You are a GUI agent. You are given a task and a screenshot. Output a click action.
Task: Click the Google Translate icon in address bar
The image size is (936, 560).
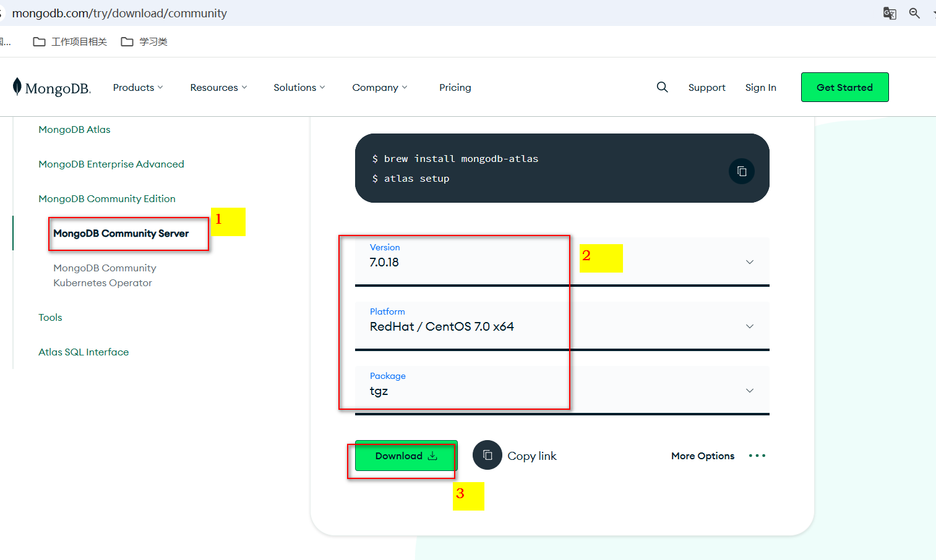pos(890,13)
